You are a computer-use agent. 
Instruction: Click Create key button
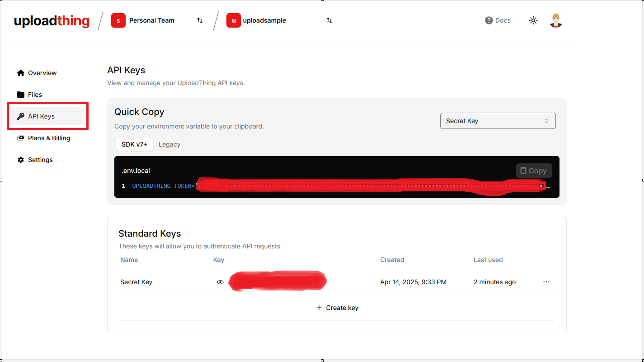click(x=337, y=308)
